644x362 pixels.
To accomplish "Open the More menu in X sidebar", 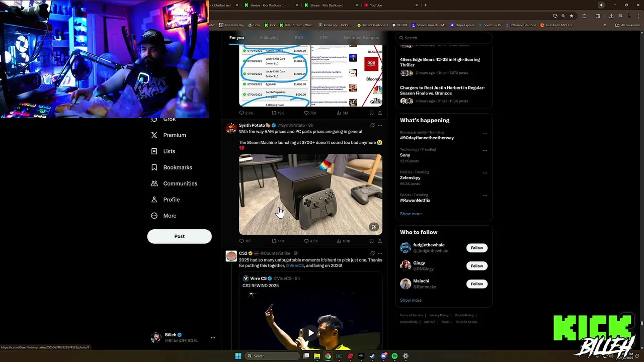I will (x=164, y=216).
